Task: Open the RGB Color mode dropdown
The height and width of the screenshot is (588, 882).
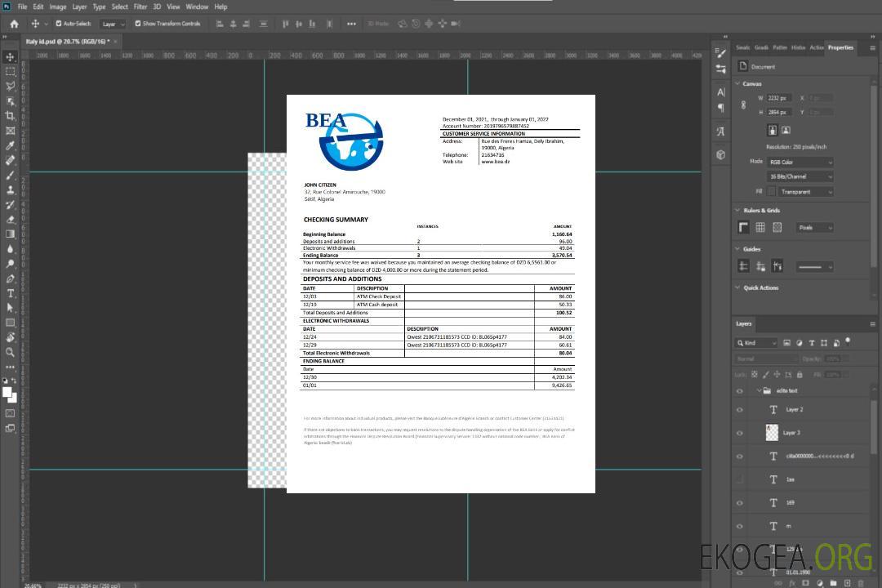Action: point(800,162)
